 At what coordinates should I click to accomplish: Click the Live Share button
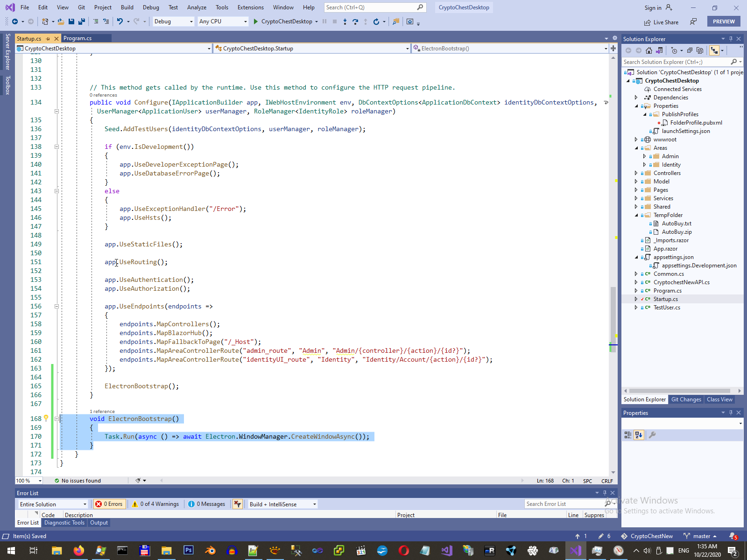pos(661,22)
